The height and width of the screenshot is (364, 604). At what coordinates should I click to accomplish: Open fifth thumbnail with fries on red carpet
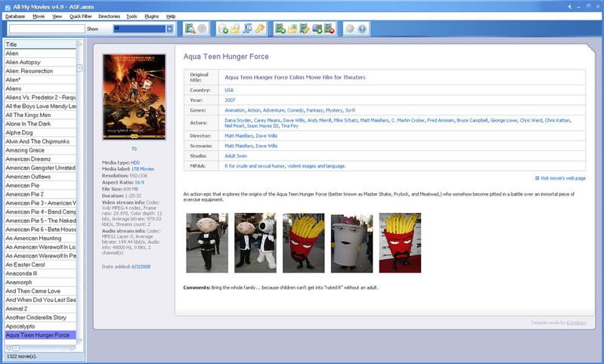(400, 243)
